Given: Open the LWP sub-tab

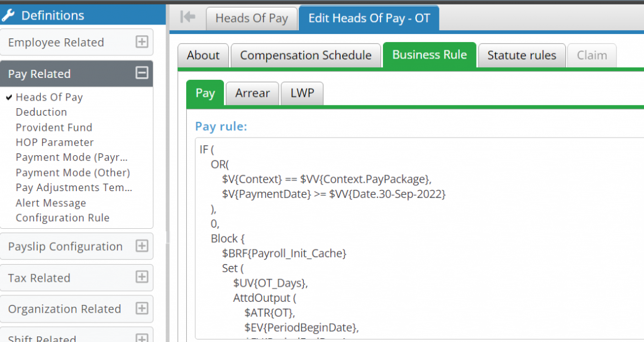Looking at the screenshot, I should pos(302,94).
